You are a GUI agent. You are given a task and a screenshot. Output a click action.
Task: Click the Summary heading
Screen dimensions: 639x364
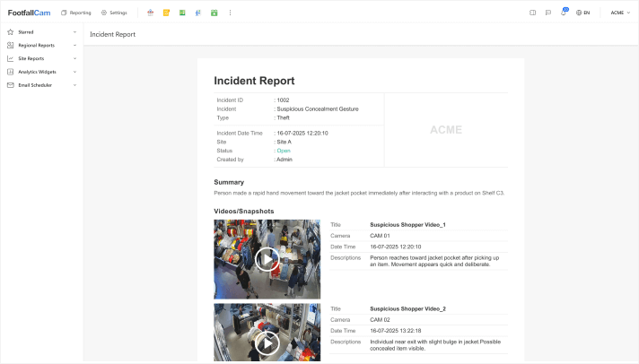pyautogui.click(x=229, y=182)
